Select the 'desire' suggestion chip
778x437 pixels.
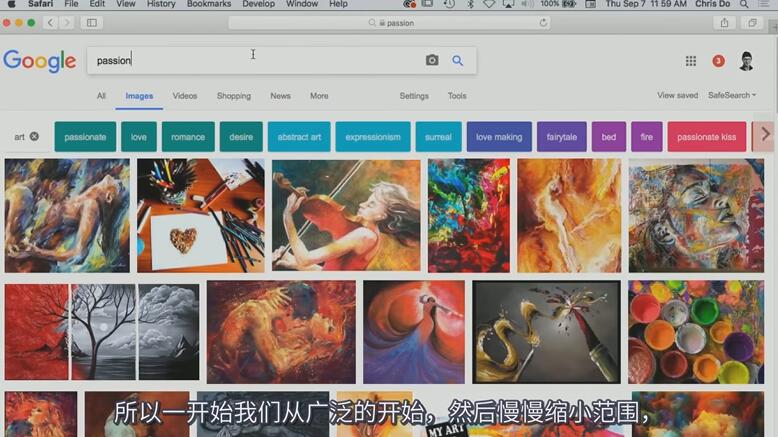point(241,136)
